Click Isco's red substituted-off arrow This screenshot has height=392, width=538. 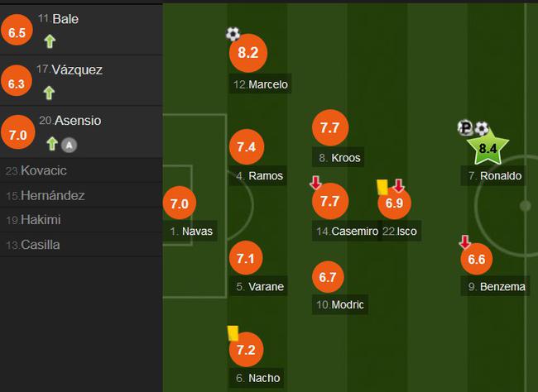(399, 185)
